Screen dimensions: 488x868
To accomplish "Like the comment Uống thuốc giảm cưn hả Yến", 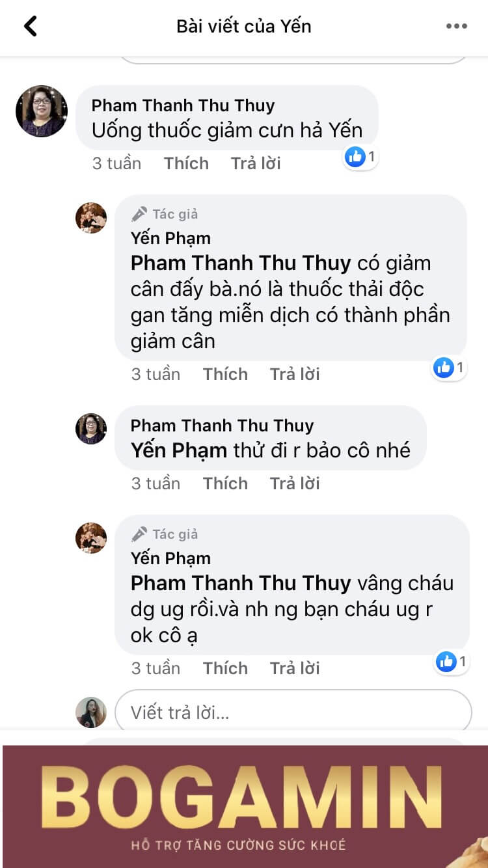I will point(186,163).
